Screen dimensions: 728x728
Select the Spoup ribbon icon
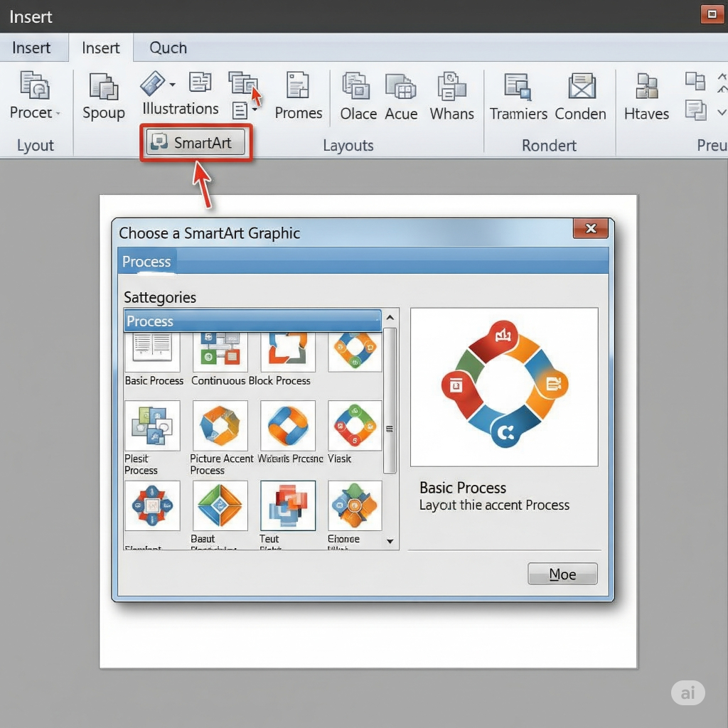104,86
